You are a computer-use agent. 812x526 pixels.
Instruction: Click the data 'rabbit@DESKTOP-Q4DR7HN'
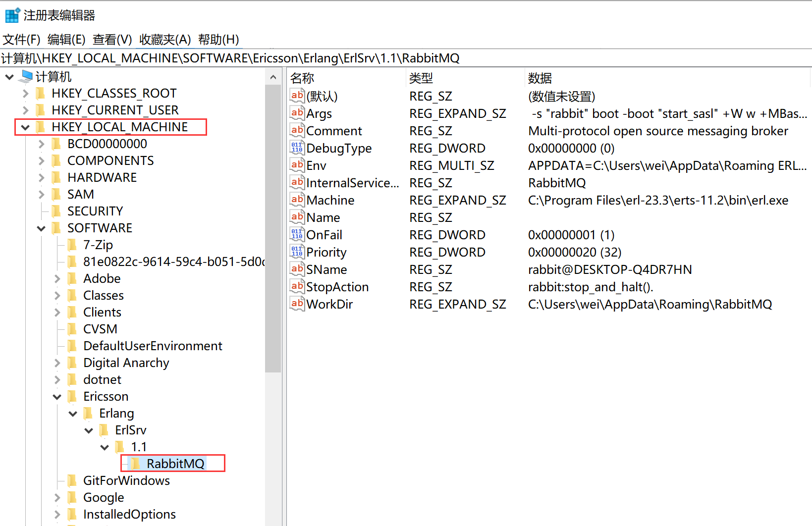(610, 269)
